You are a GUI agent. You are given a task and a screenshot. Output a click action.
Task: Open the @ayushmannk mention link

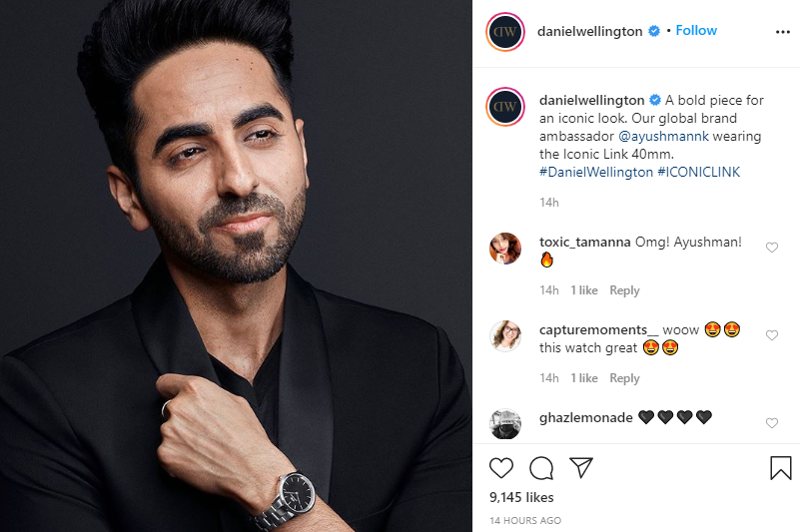coord(663,136)
